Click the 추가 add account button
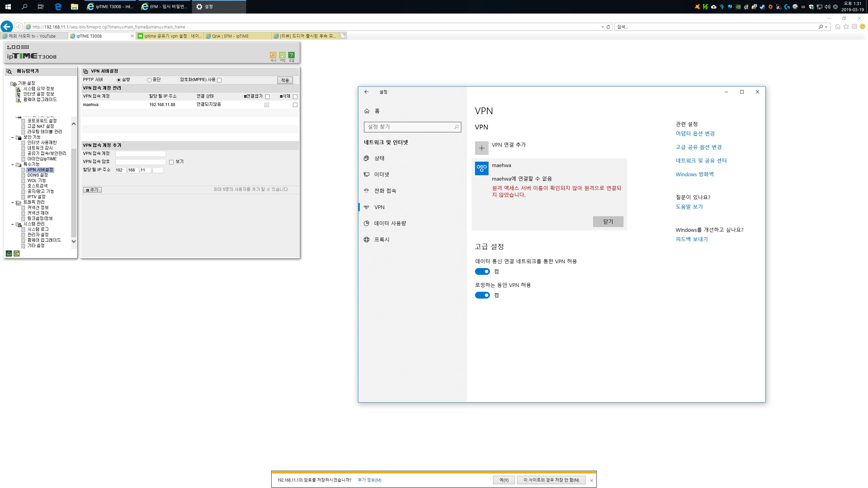Screen dimensions: 868x488 click(92, 190)
